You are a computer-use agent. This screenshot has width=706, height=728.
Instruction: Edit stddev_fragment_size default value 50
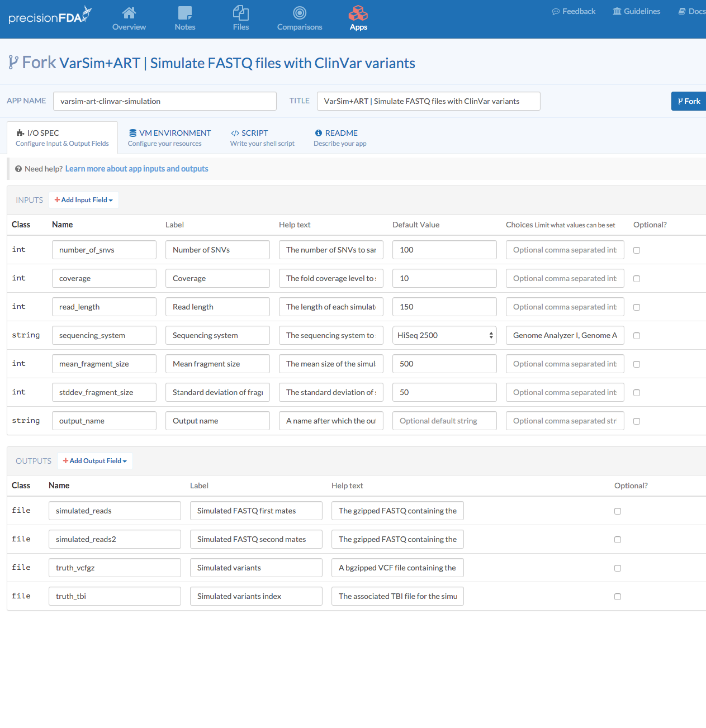pyautogui.click(x=444, y=392)
